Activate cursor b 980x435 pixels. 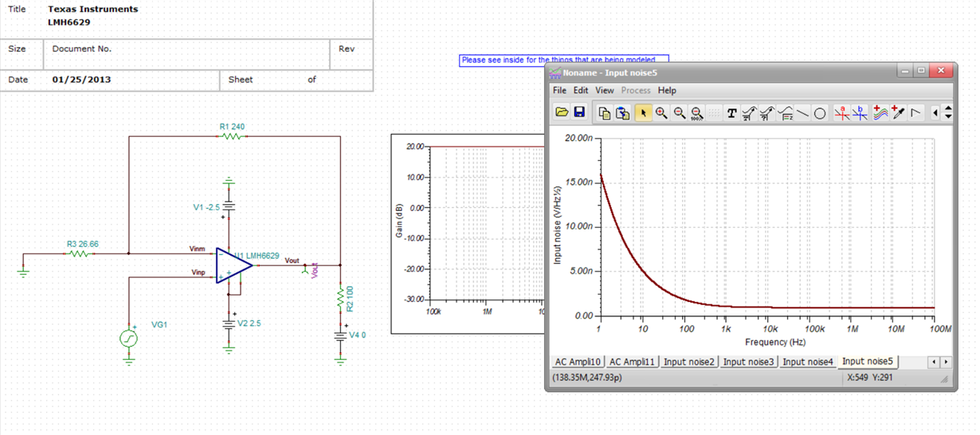(860, 113)
